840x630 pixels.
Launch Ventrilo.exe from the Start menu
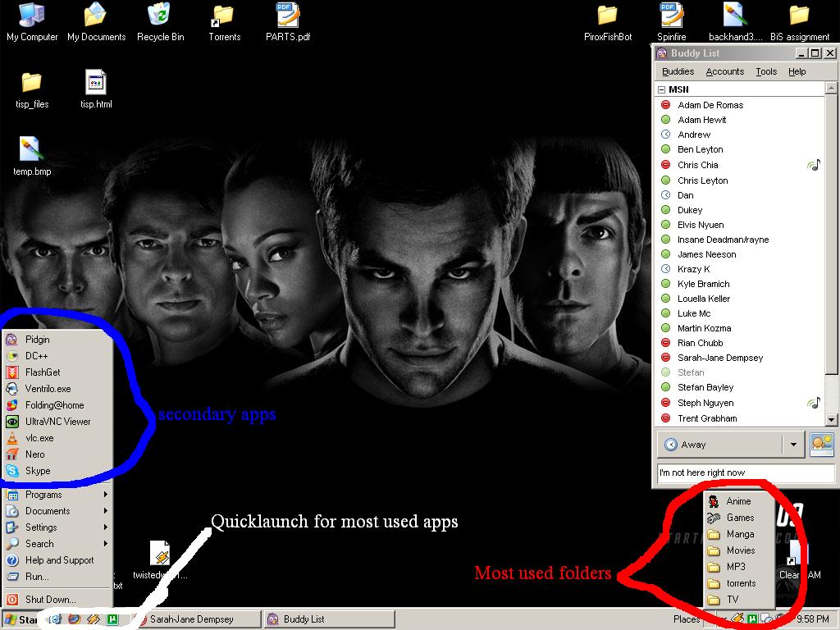(57, 389)
